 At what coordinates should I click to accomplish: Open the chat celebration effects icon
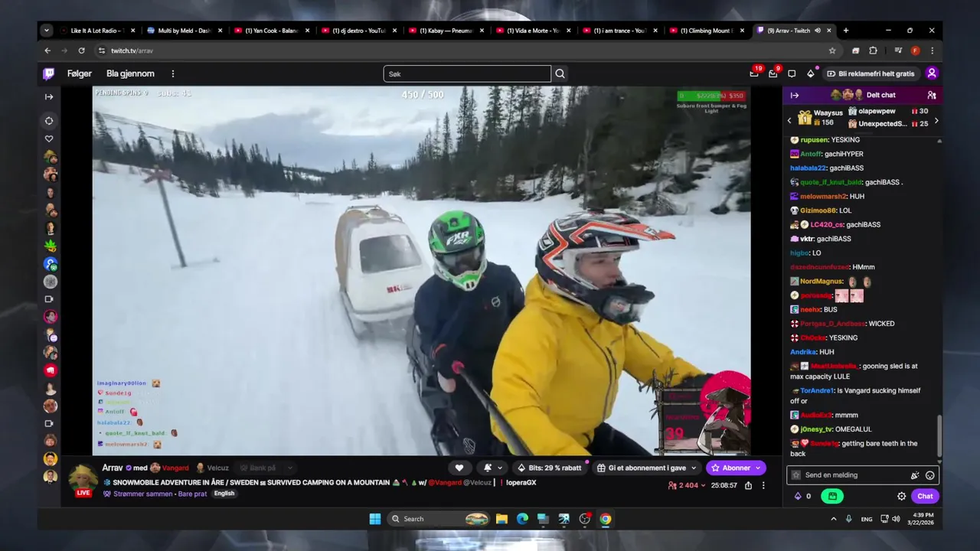[915, 475]
